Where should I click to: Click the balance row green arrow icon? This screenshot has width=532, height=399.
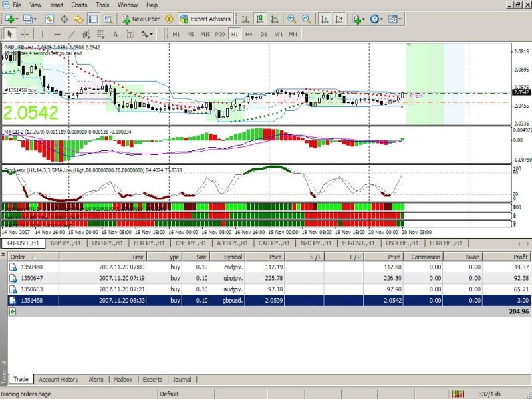[x=13, y=311]
